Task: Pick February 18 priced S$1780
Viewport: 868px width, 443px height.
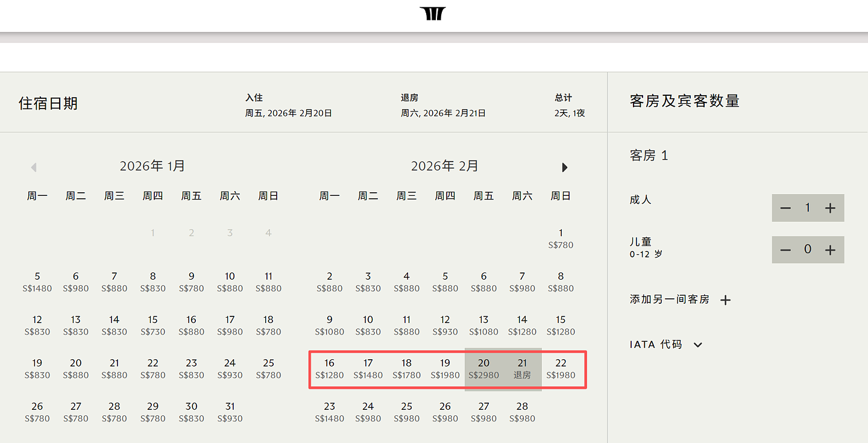Action: click(x=407, y=369)
